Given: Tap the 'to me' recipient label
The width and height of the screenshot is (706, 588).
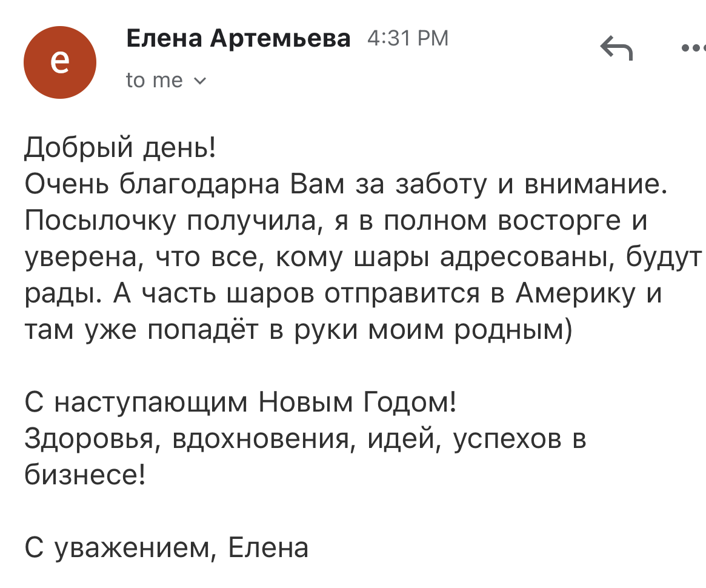Looking at the screenshot, I should pyautogui.click(x=155, y=81).
